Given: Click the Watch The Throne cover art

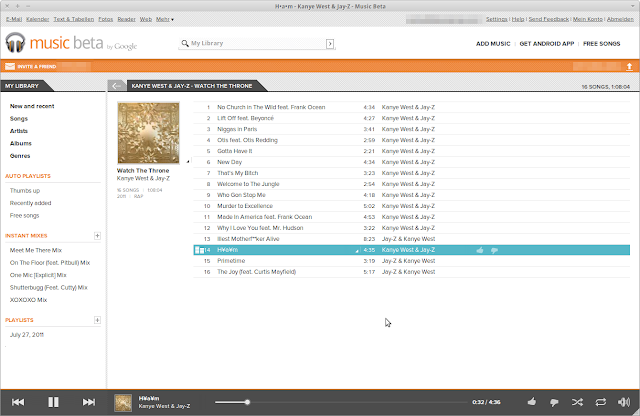Looking at the screenshot, I should point(148,133).
